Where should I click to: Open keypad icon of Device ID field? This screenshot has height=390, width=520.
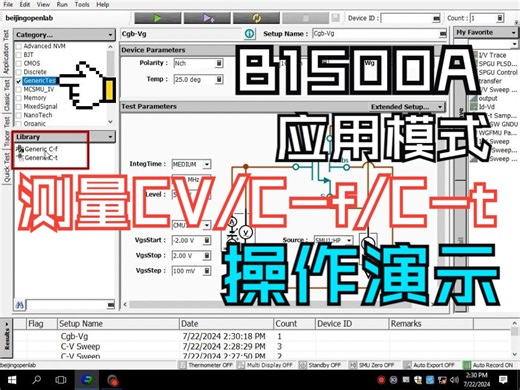coord(436,18)
